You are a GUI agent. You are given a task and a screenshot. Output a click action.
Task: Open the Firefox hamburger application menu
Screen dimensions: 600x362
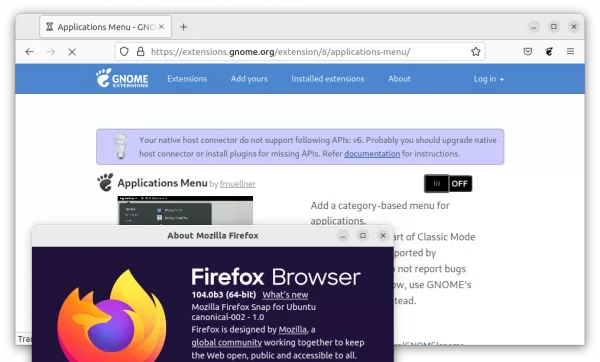click(x=571, y=51)
